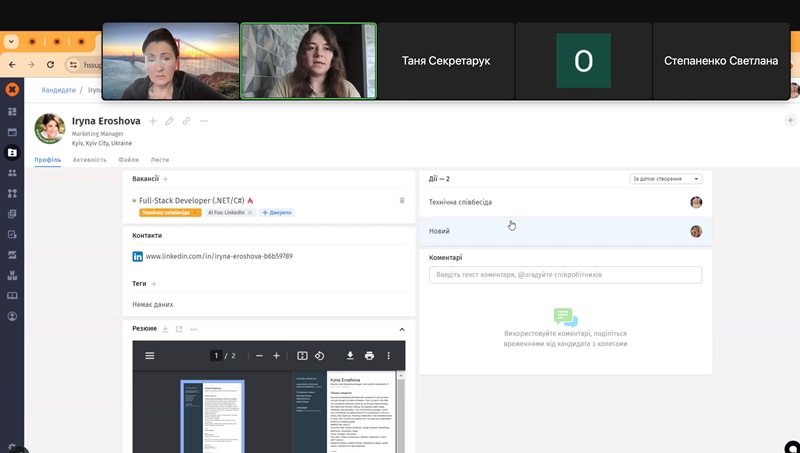Open the 'За датою створення' sort dropdown
Image resolution: width=800 pixels, height=453 pixels.
666,179
